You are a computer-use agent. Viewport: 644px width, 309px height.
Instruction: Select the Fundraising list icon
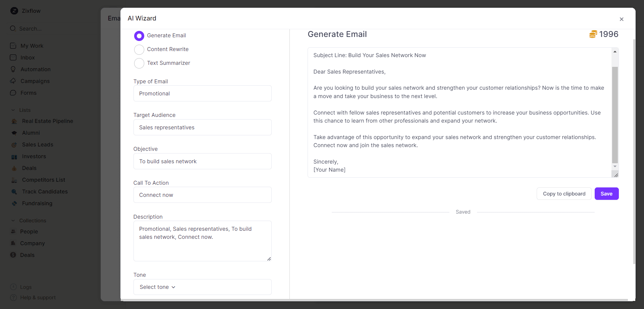[x=14, y=203]
